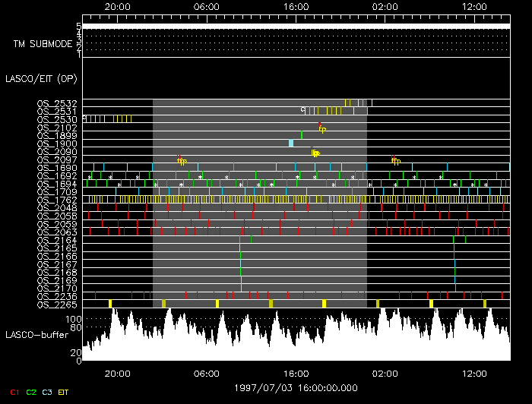This screenshot has height=404, width=532.
Task: Click the OS_2164 row label
Action: pos(57,240)
